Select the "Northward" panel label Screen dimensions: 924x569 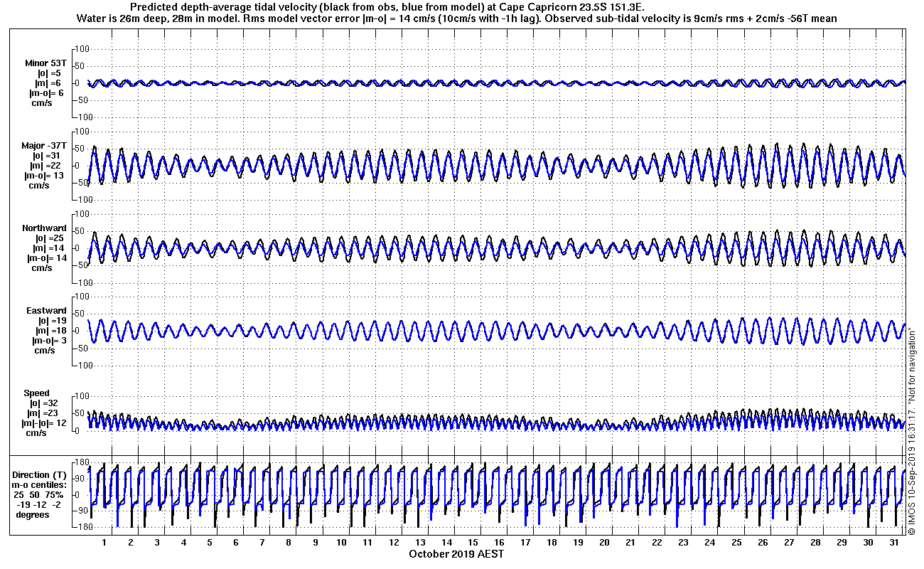pyautogui.click(x=44, y=228)
